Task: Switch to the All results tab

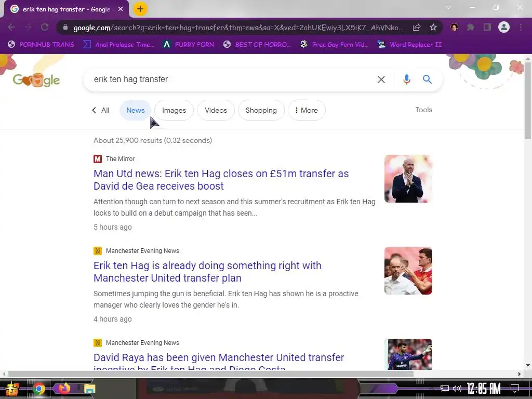Action: point(101,110)
